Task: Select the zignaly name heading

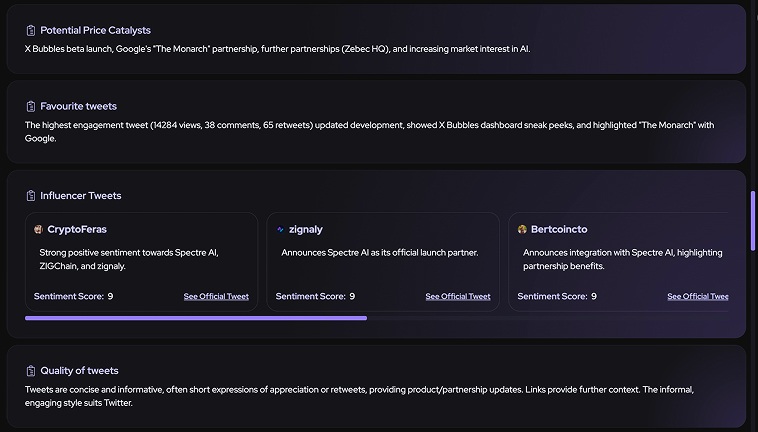Action: [x=306, y=230]
